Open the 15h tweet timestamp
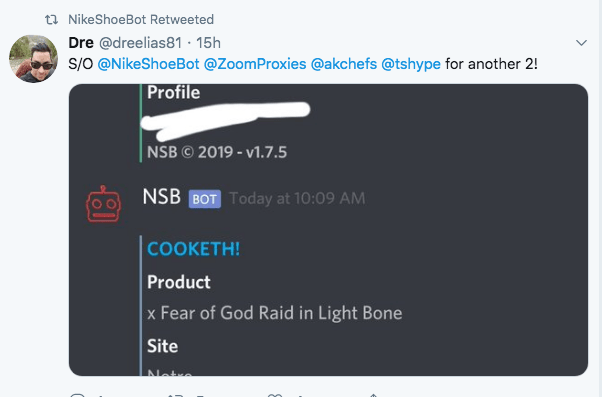Screen dimensions: 602x397 (x=208, y=43)
